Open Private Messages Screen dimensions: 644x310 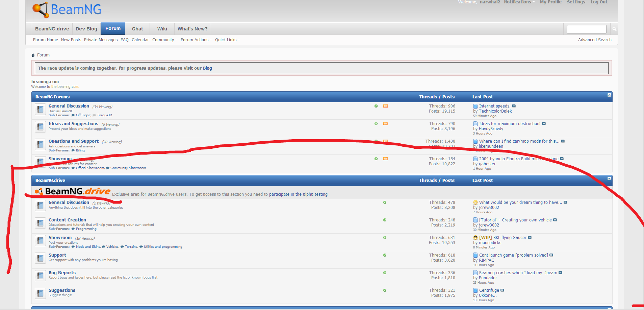pyautogui.click(x=101, y=40)
